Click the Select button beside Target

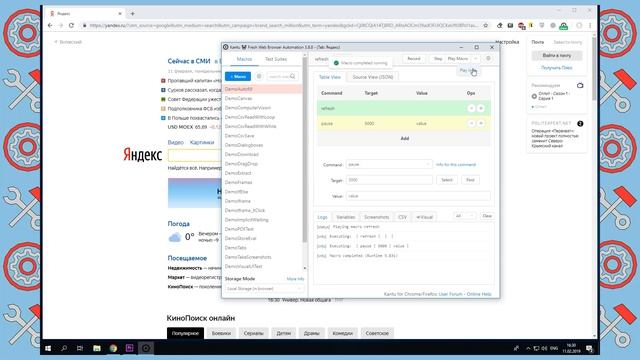pyautogui.click(x=447, y=180)
